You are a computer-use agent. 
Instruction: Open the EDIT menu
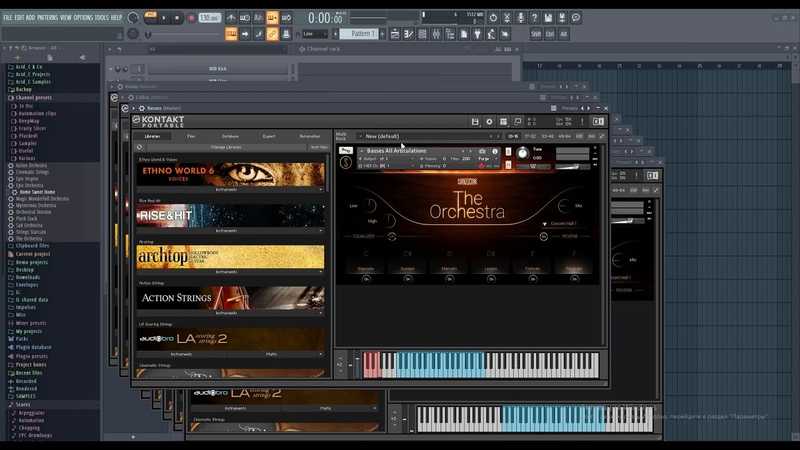18,17
